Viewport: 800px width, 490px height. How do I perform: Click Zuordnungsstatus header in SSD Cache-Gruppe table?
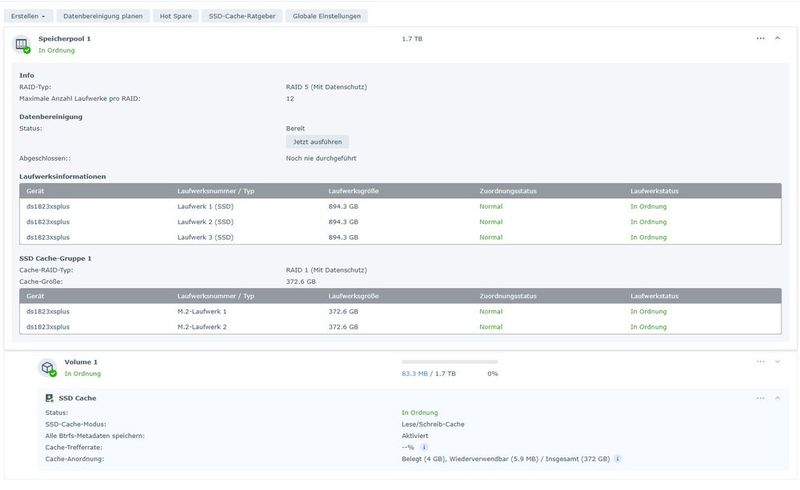[x=508, y=296]
